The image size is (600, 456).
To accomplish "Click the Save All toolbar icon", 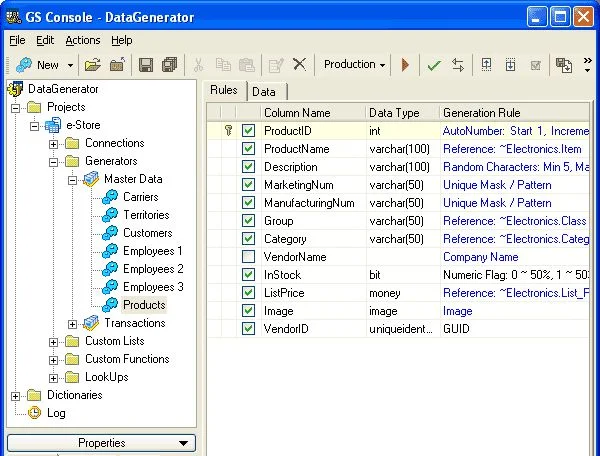I will [170, 65].
